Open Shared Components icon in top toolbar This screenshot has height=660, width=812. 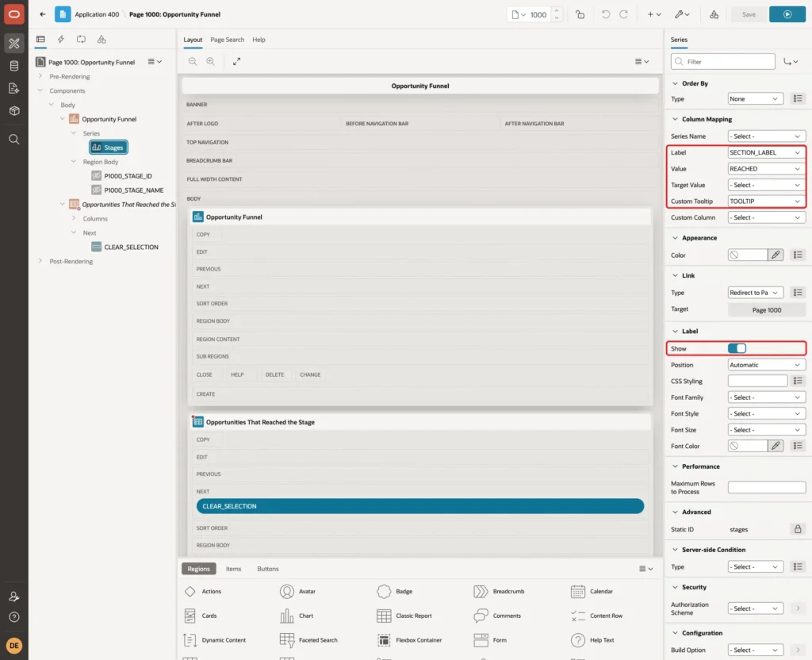(x=714, y=14)
